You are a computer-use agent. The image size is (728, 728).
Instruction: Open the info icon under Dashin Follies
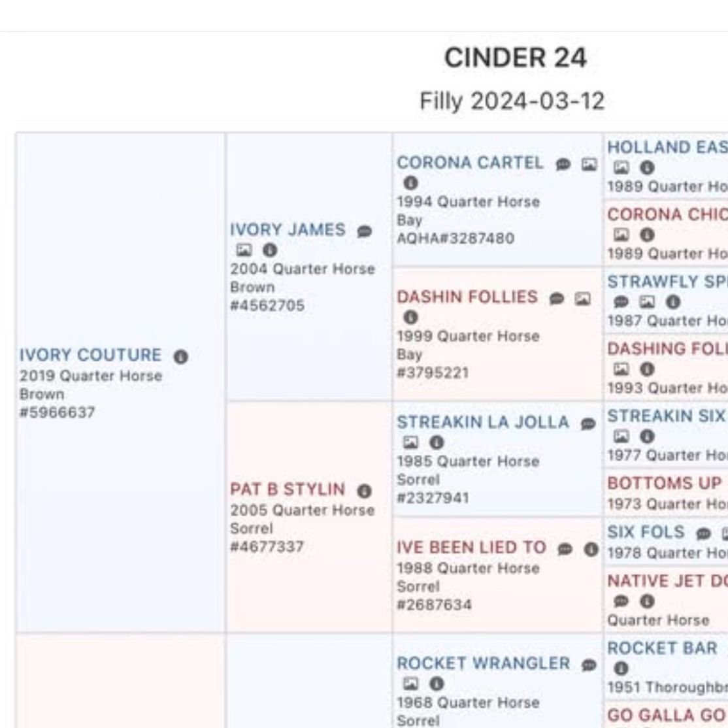tap(410, 317)
